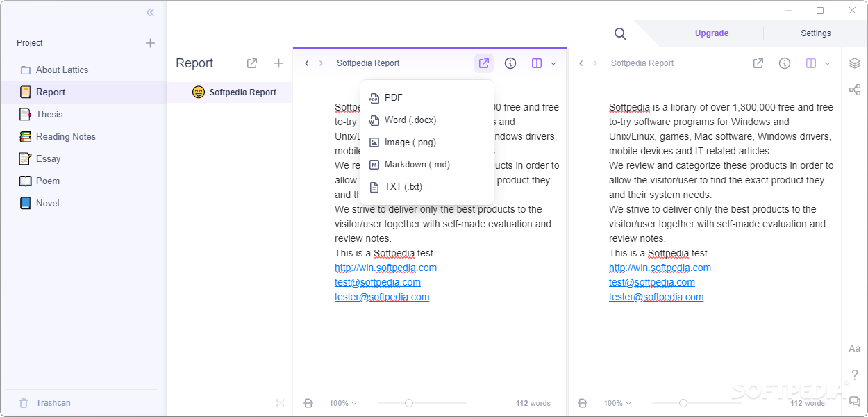Show document info in left editor pane
The image size is (868, 417).
(x=510, y=63)
